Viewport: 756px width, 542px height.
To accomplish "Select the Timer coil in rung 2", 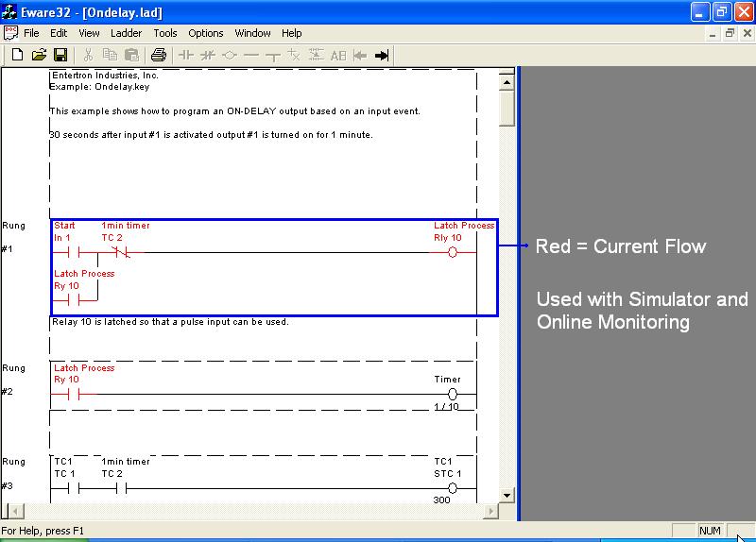I will click(453, 395).
